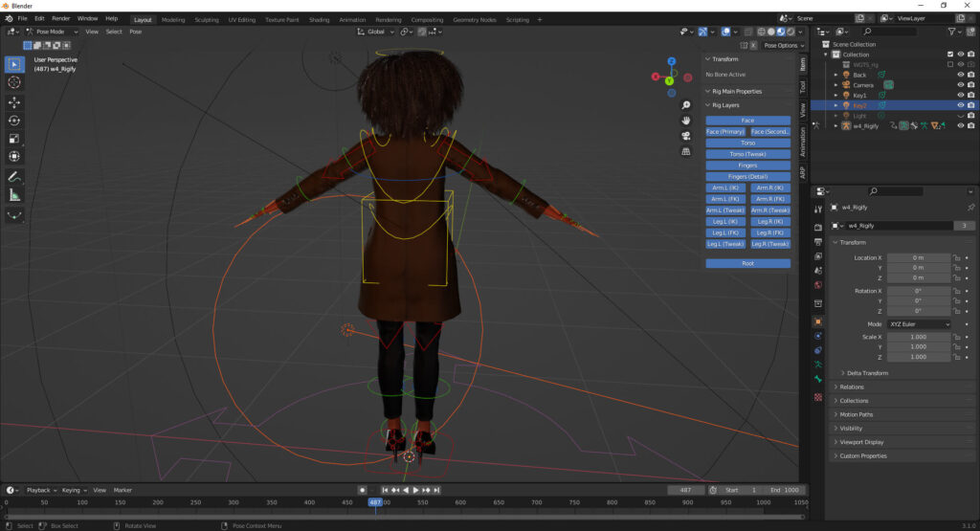
Task: Click the timeline playhead at frame 487
Action: (x=375, y=502)
